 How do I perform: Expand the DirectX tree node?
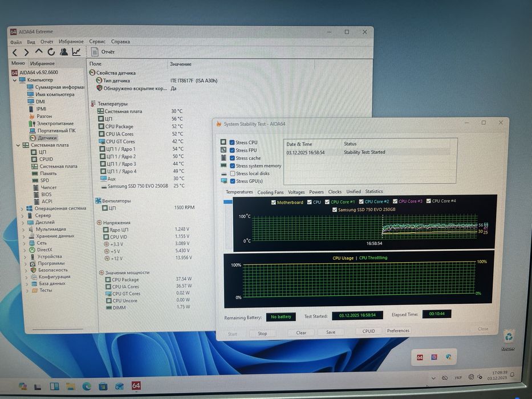pos(25,250)
